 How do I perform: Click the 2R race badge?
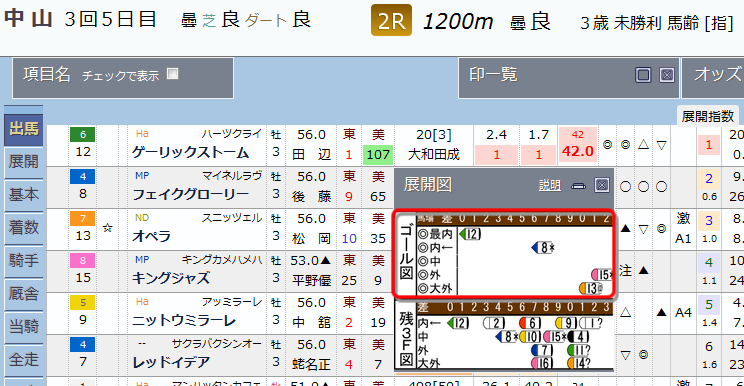tap(391, 21)
